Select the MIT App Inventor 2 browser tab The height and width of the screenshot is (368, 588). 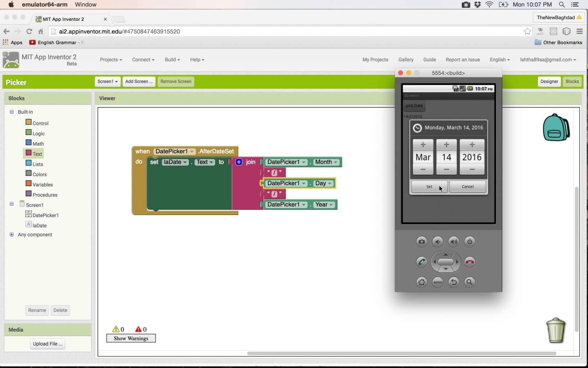(71, 19)
